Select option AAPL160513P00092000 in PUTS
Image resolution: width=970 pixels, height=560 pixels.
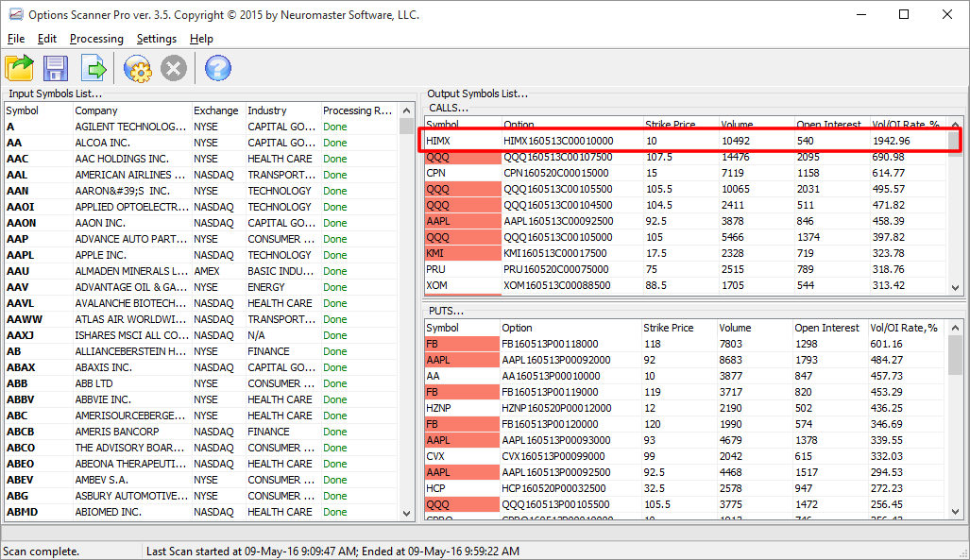click(x=556, y=360)
